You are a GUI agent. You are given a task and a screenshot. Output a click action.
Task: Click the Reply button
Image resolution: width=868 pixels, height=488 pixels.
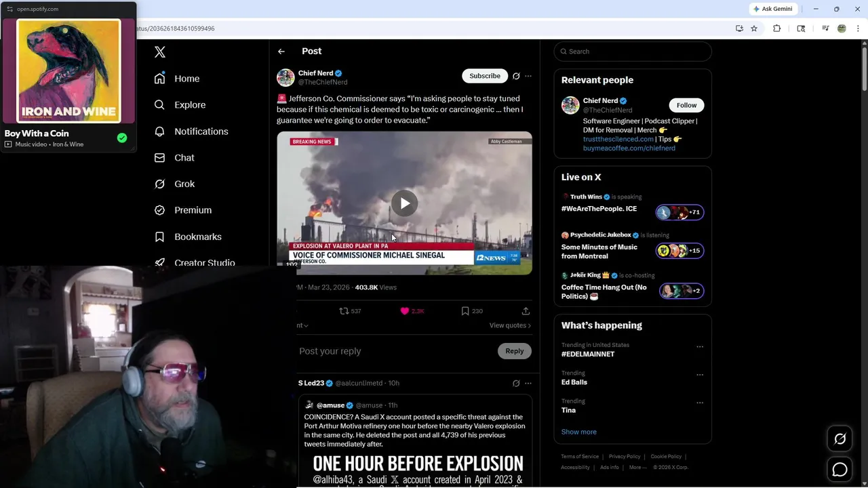515,351
